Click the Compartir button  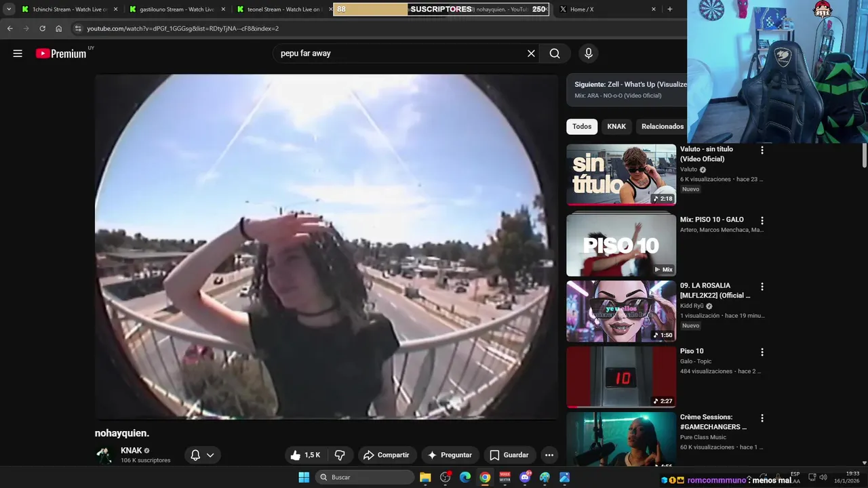pos(387,455)
